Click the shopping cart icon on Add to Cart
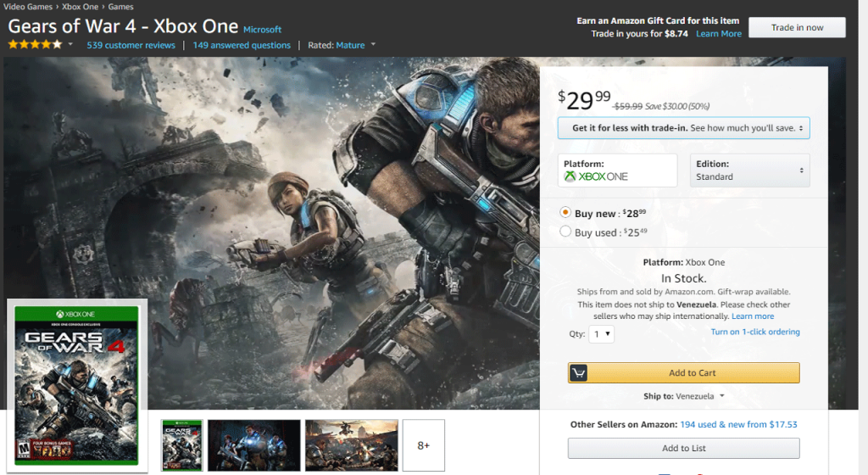Screen dimensions: 868x475 coord(578,373)
